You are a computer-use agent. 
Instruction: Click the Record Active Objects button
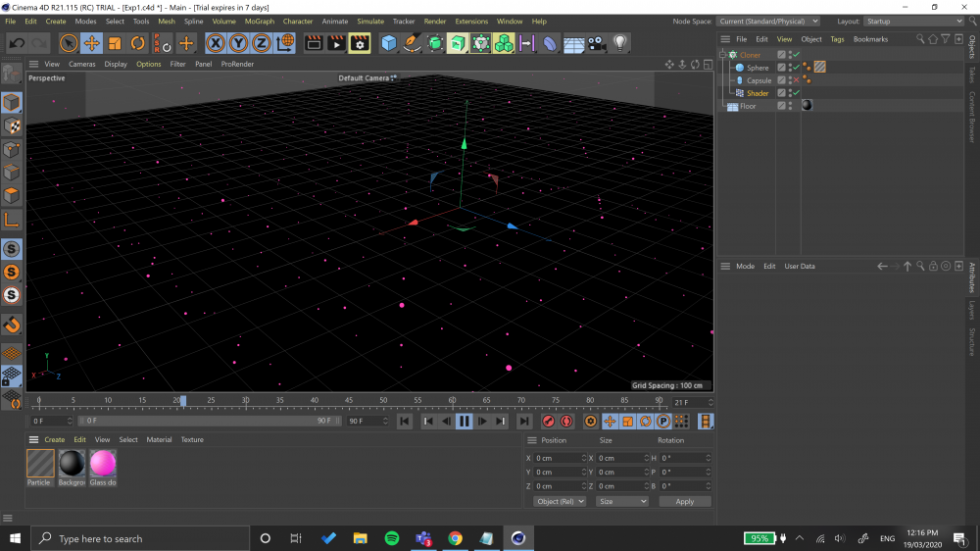pos(548,422)
